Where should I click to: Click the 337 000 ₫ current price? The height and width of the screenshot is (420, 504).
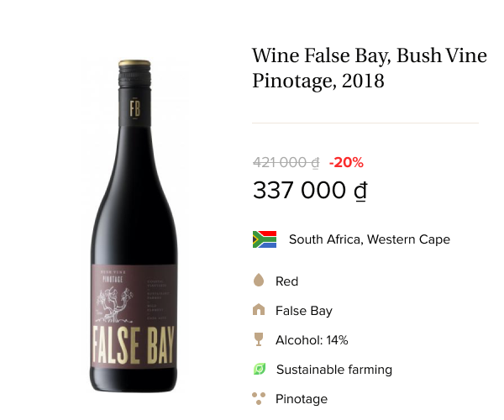click(x=310, y=191)
